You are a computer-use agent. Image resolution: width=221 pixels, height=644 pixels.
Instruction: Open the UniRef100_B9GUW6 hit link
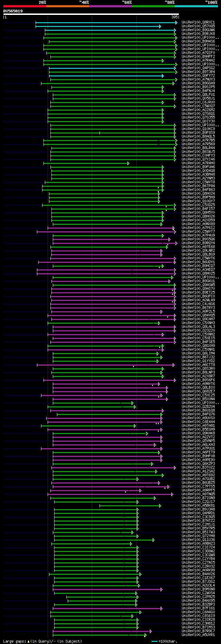(198, 30)
